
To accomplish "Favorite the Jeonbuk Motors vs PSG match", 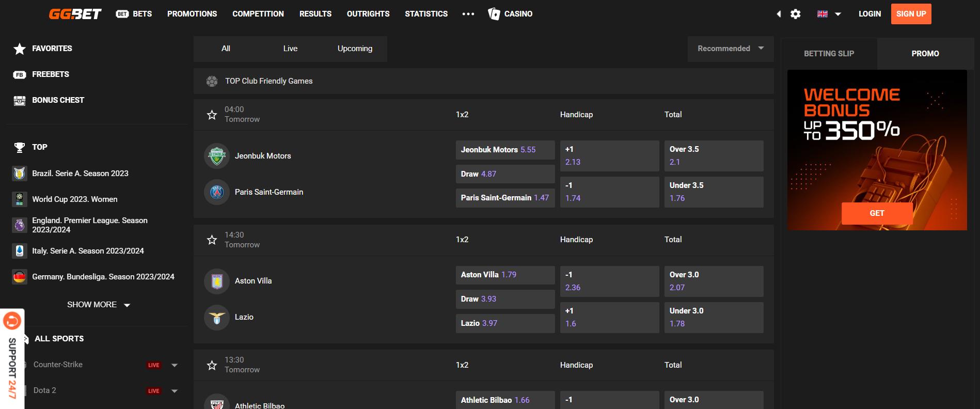I will (x=212, y=115).
